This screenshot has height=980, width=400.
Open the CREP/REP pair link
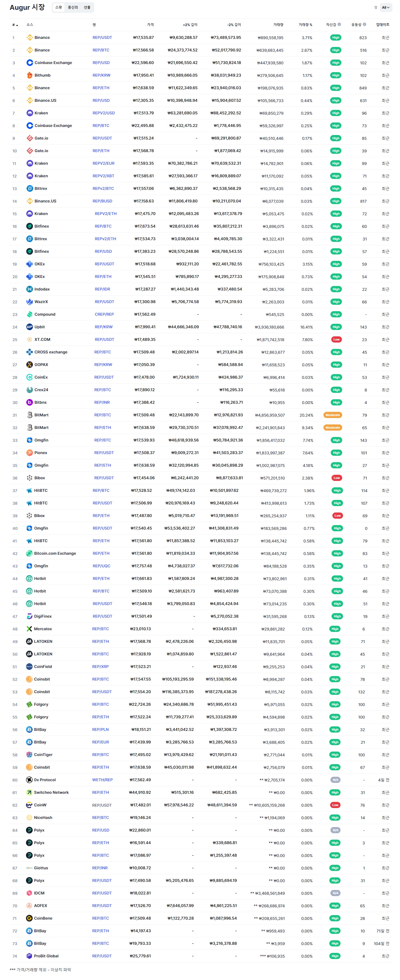pos(104,314)
